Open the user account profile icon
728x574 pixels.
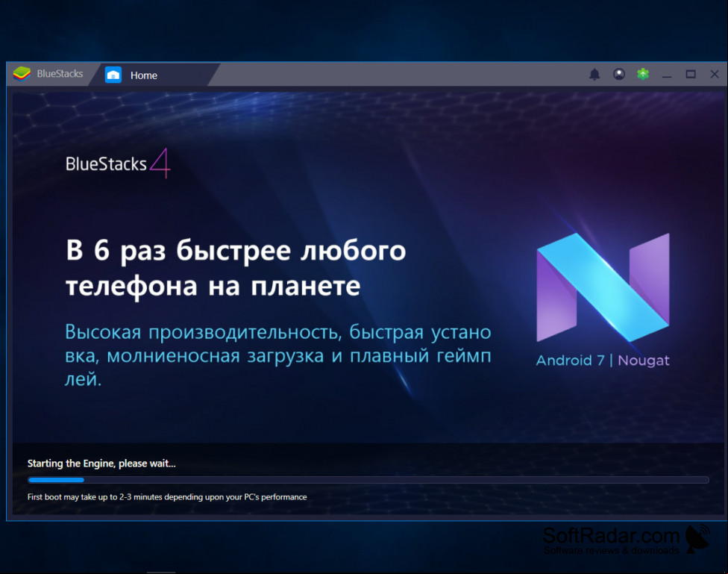tap(619, 74)
